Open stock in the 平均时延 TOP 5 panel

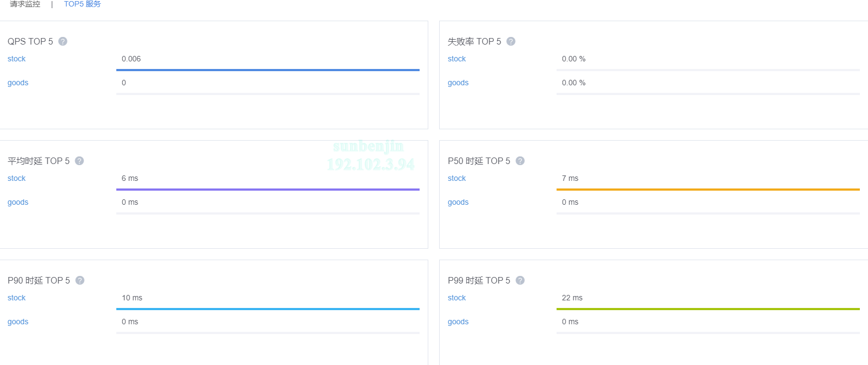[16, 178]
